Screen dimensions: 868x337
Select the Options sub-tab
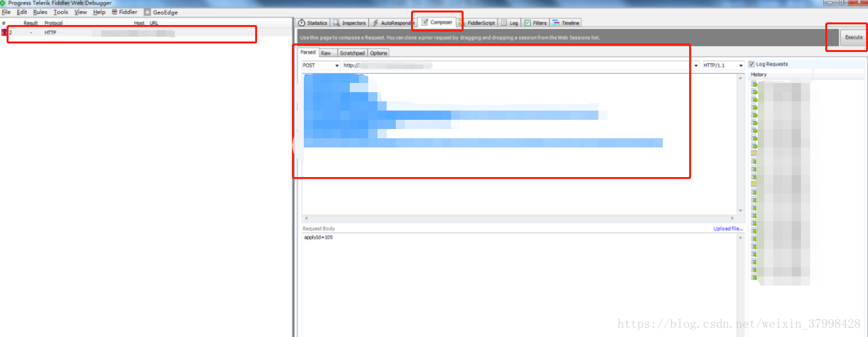[x=378, y=53]
